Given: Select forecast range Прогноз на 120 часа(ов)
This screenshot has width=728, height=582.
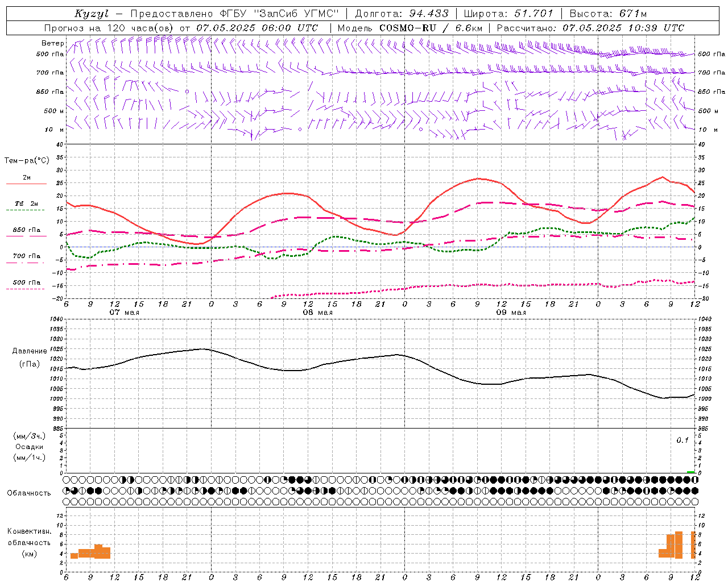Looking at the screenshot, I should tap(109, 28).
